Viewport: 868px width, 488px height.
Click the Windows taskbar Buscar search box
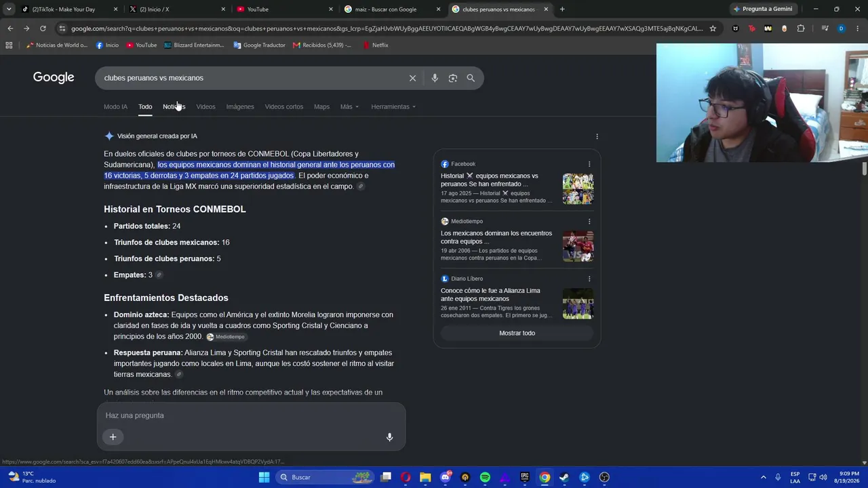tap(324, 477)
